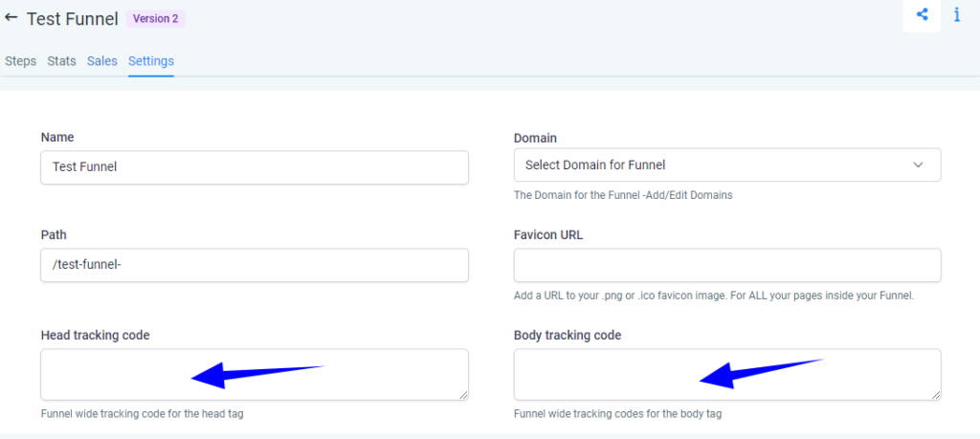Click the empty Favicon URL field
980x439 pixels.
pyautogui.click(x=727, y=265)
